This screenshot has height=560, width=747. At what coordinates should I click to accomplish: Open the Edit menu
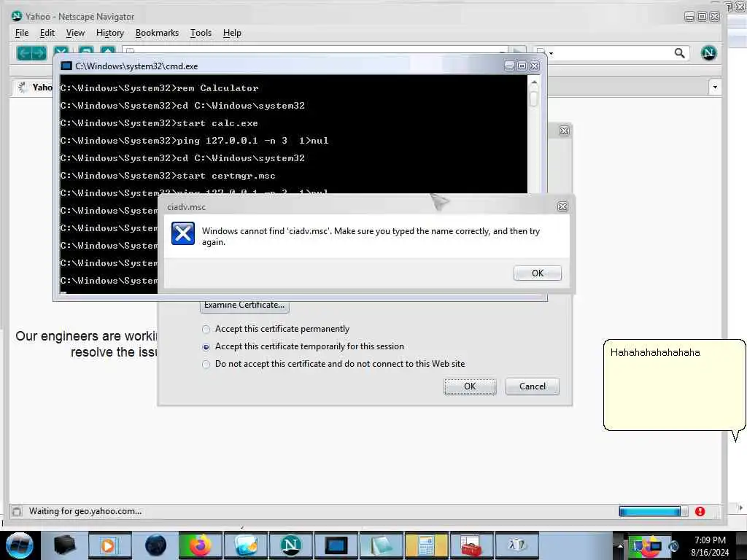tap(47, 33)
